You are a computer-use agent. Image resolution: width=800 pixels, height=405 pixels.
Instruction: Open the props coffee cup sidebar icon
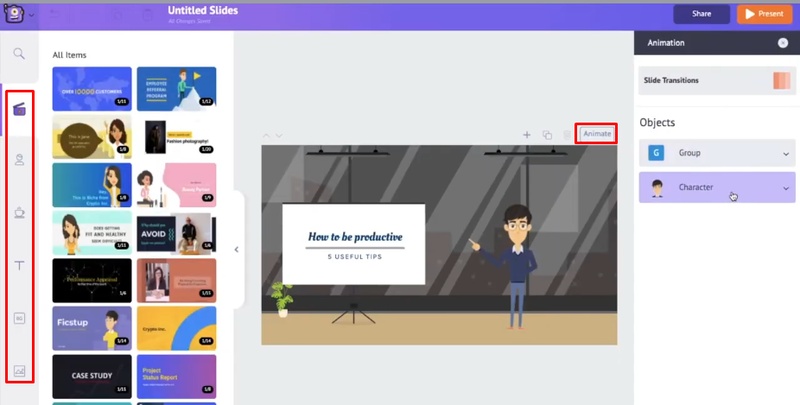pyautogui.click(x=19, y=212)
